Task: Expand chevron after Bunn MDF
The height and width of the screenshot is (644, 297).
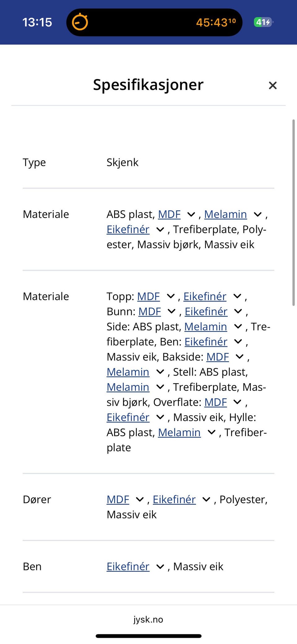Action: [171, 311]
